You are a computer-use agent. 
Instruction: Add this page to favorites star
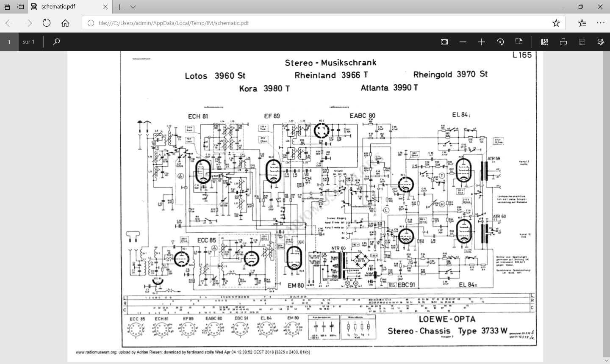[x=556, y=23]
